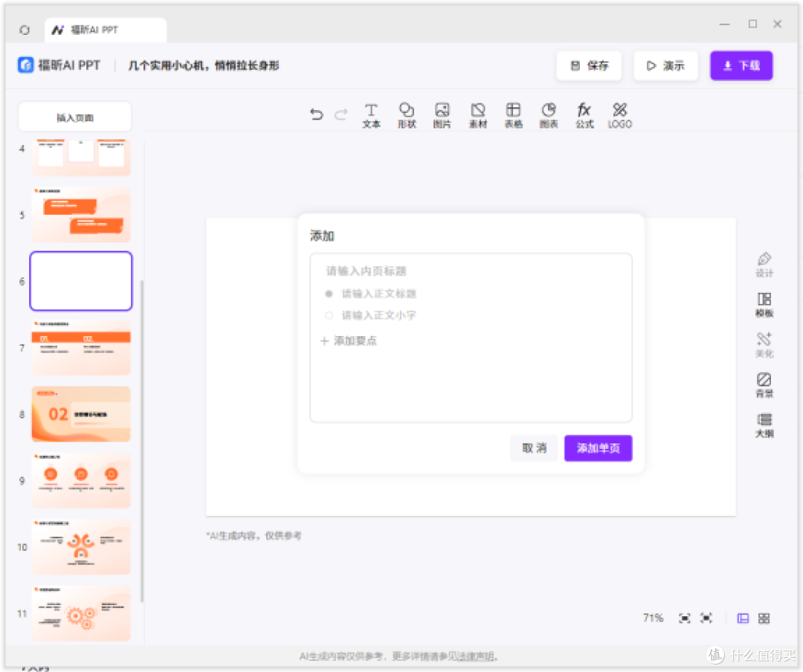
Task: Open the 形状 shapes tool
Action: pos(407,116)
